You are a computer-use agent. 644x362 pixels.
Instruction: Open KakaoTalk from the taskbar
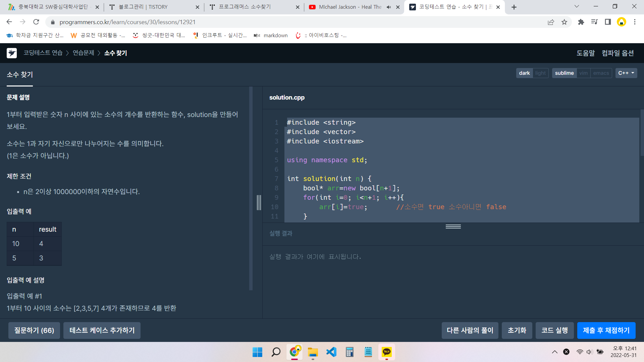(386, 352)
